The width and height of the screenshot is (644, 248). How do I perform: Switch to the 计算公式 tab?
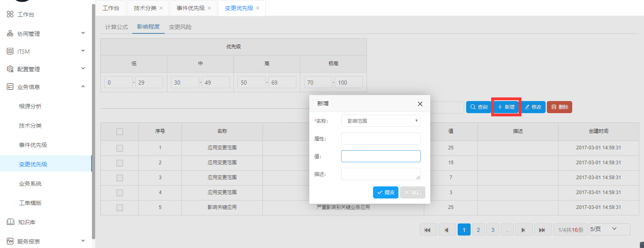tap(116, 27)
